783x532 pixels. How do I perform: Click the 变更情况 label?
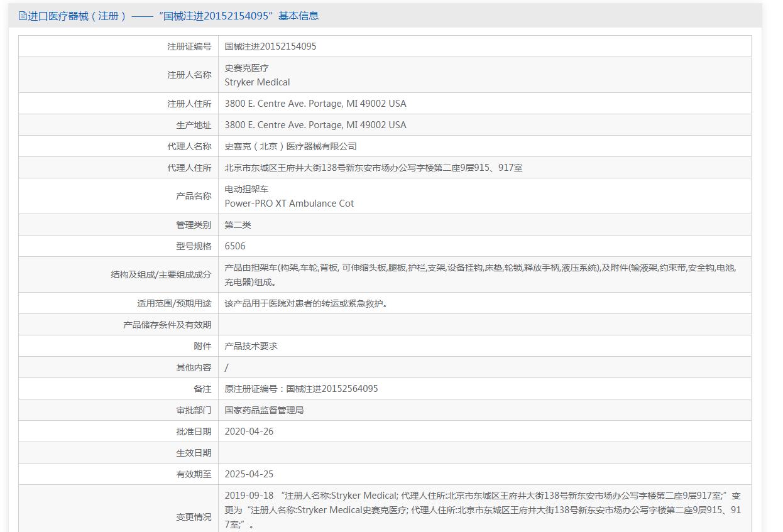point(194,517)
